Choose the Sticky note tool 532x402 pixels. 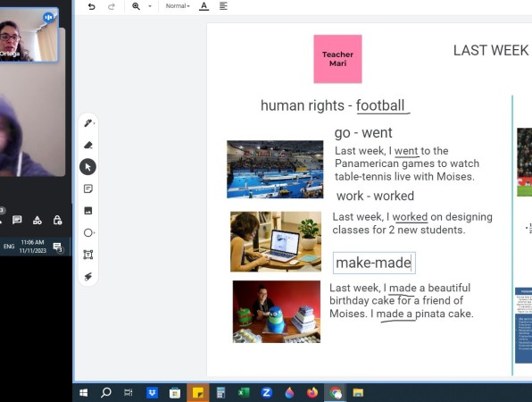(x=88, y=188)
